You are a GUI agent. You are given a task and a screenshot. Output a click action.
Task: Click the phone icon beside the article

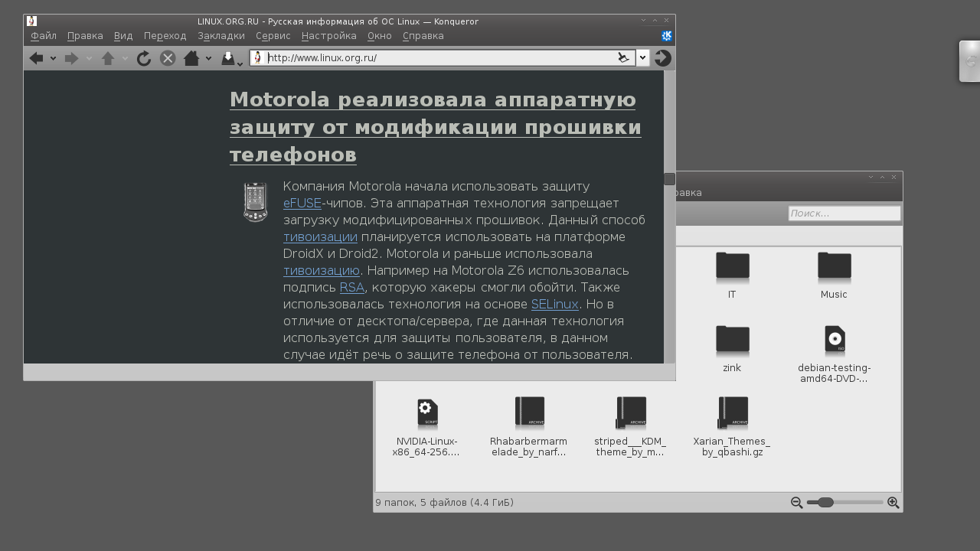[x=256, y=202]
